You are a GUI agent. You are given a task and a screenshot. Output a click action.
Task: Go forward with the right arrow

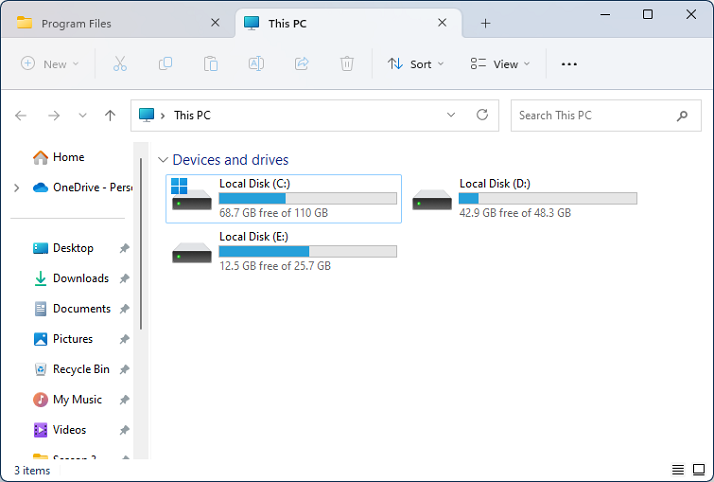54,116
